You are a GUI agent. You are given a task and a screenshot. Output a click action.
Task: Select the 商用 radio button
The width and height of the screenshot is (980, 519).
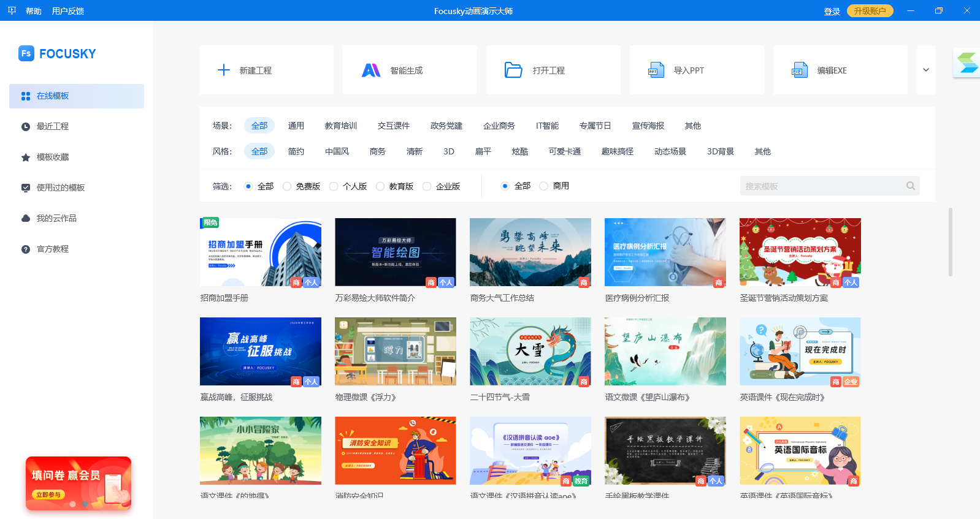click(543, 186)
